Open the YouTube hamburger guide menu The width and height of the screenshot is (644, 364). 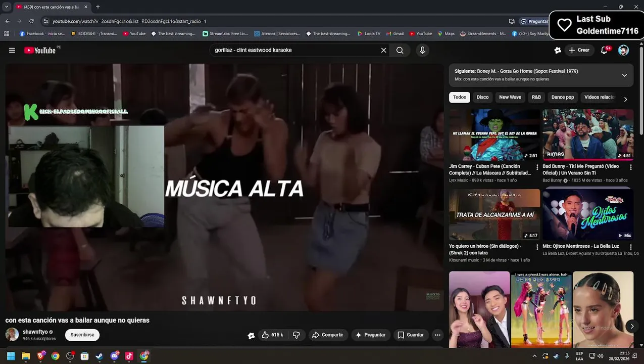coord(12,50)
